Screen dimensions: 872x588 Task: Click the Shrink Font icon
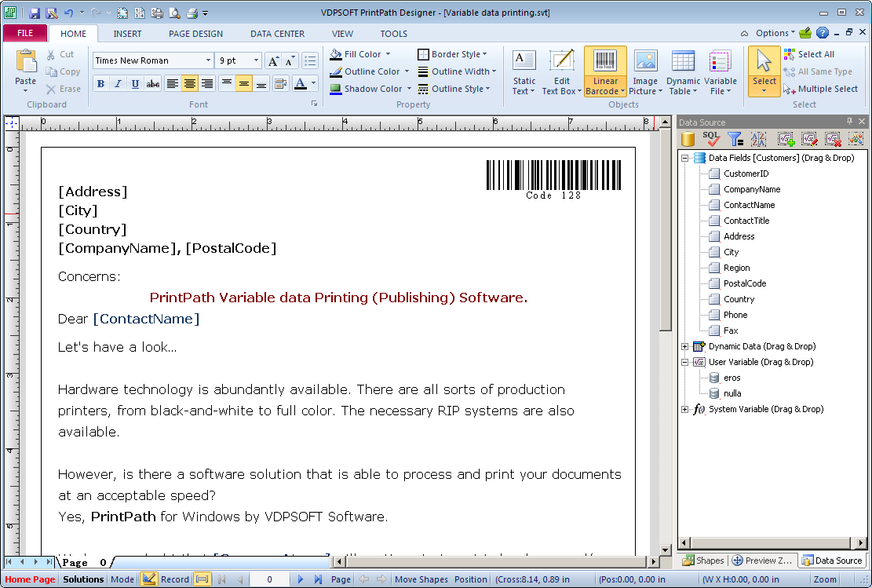290,60
